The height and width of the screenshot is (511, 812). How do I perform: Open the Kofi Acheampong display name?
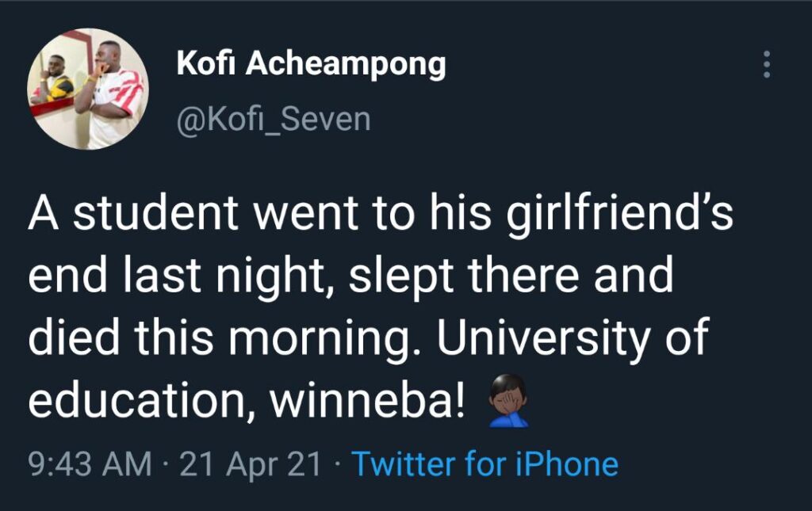[x=310, y=65]
